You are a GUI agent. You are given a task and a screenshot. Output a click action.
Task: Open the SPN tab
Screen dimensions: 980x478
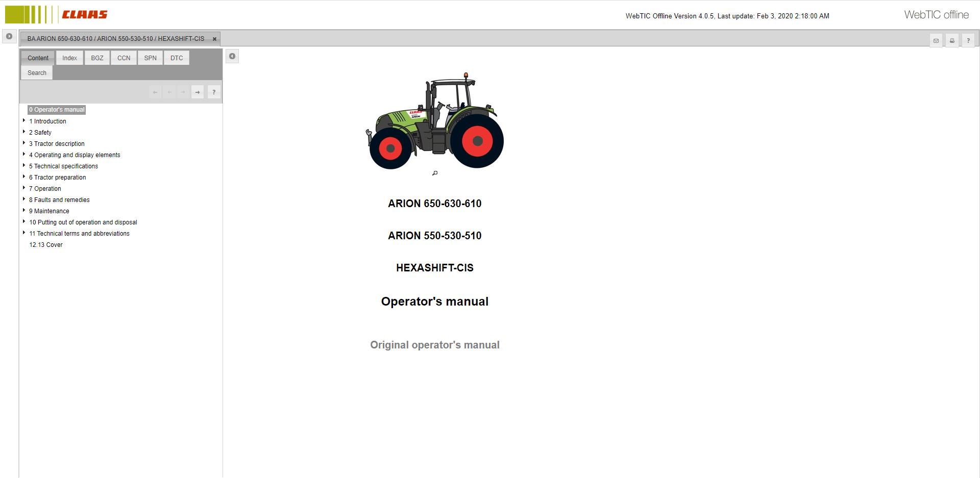click(150, 58)
